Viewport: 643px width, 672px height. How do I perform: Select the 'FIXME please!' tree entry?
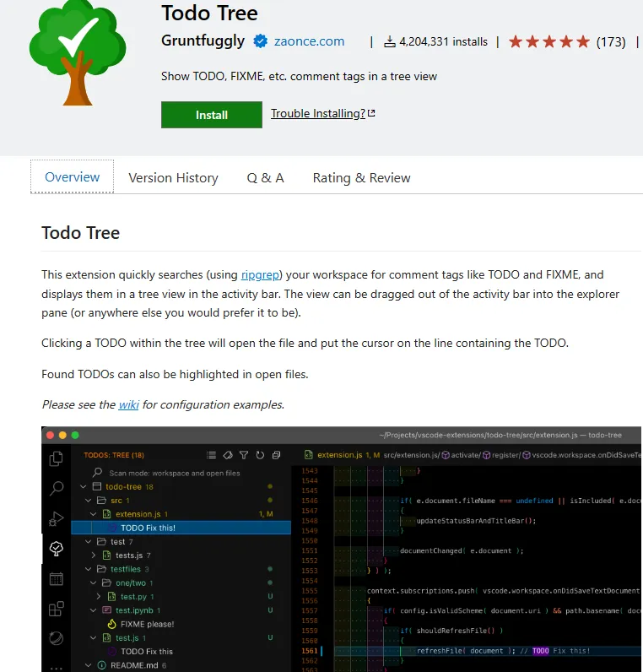tap(147, 625)
